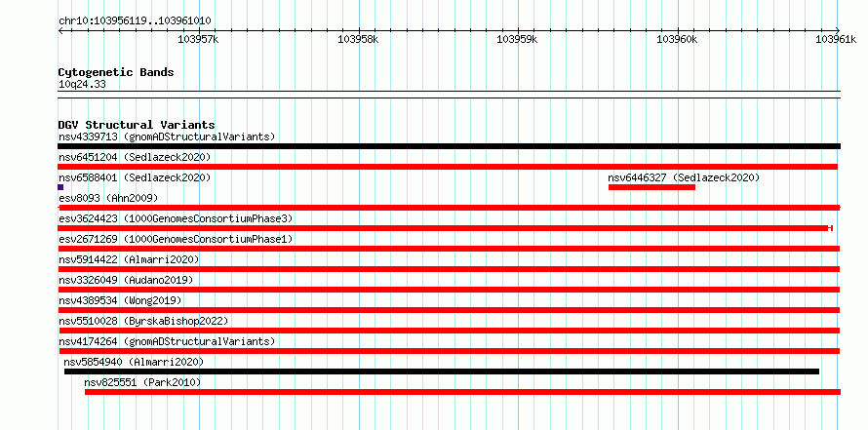Open the esv8093 (Ahn2009) label
This screenshot has height=430, width=868.
(x=108, y=198)
